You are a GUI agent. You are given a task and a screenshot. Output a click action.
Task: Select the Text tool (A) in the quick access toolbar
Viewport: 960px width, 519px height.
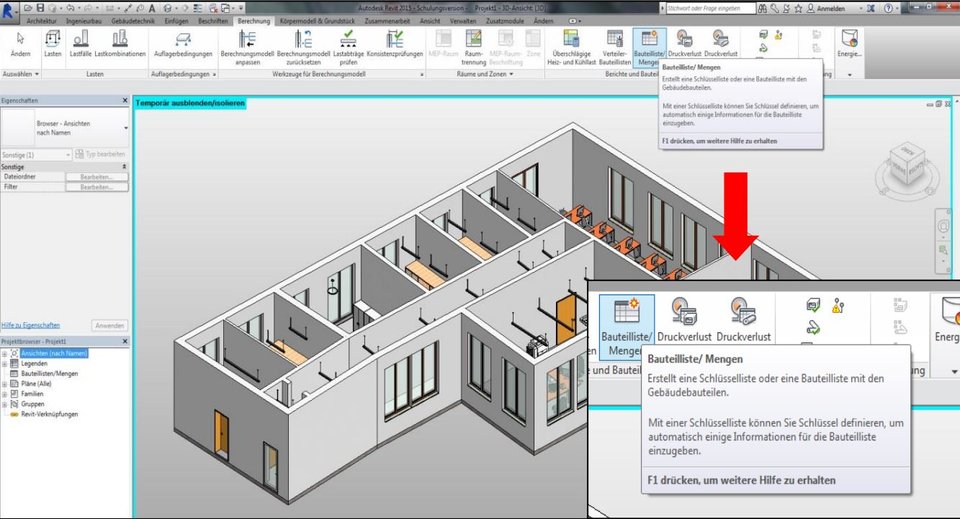(x=152, y=8)
